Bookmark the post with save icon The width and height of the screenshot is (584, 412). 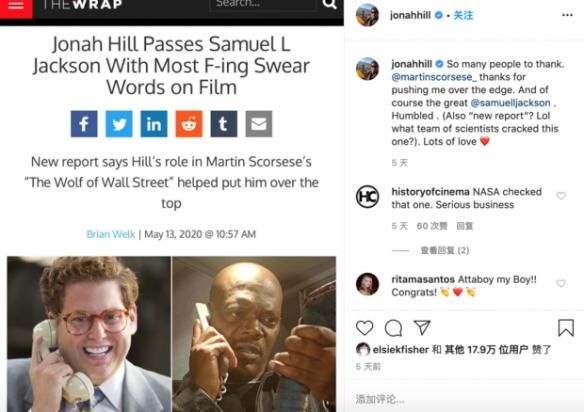[x=566, y=328]
